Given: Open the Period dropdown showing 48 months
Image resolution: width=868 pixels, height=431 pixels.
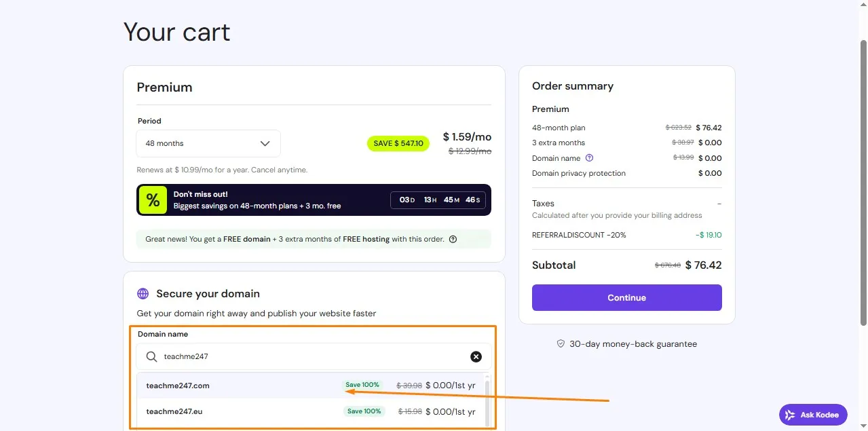Looking at the screenshot, I should pos(208,143).
